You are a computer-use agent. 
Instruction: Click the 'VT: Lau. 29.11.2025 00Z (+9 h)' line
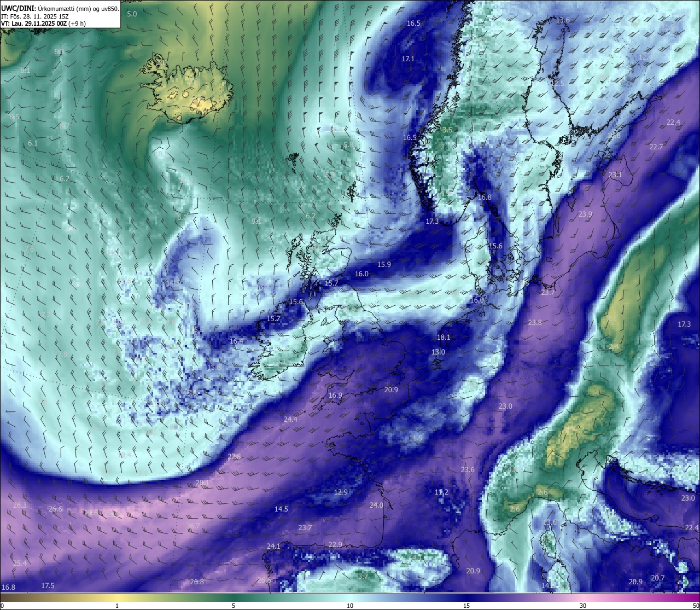44,24
